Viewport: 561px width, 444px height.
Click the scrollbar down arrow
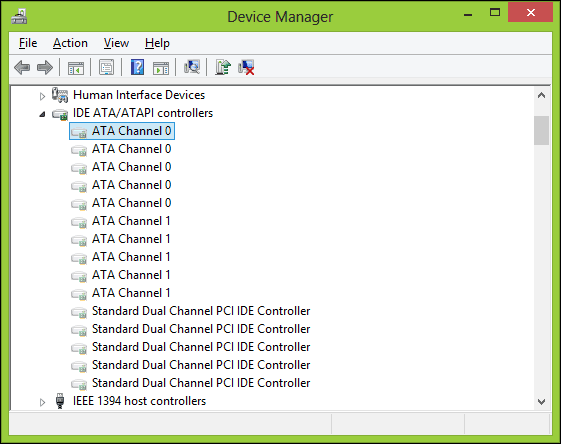541,402
